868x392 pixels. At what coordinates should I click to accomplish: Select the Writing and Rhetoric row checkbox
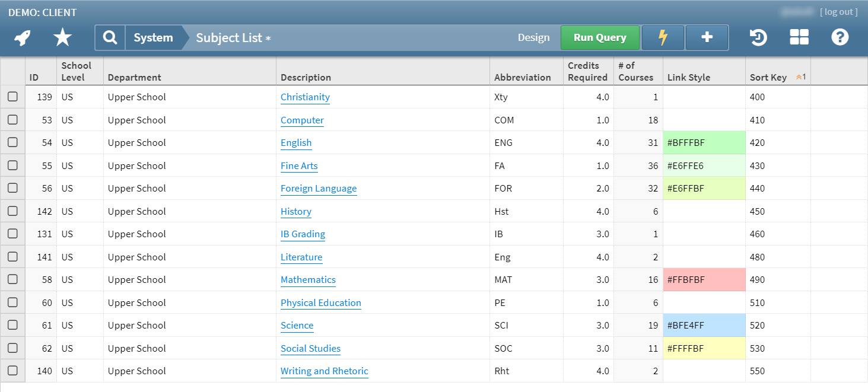pos(12,371)
